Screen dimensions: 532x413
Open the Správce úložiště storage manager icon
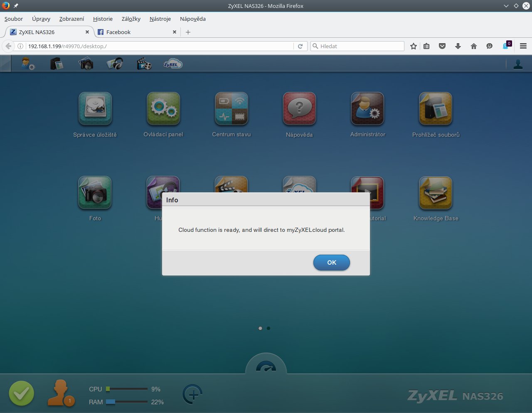point(95,108)
